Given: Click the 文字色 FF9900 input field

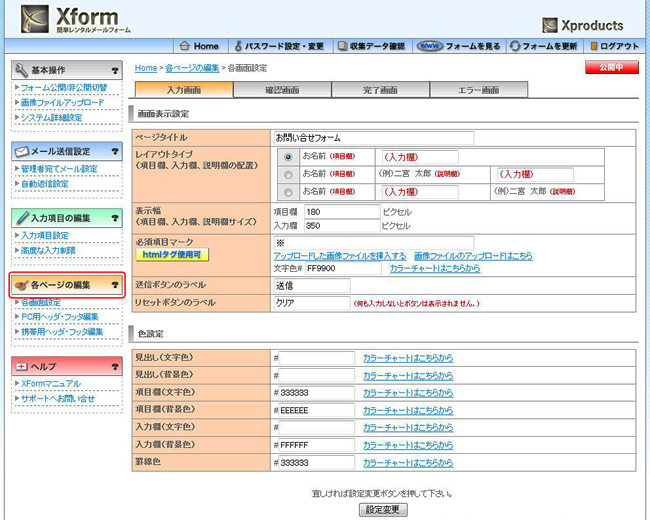Looking at the screenshot, I should pos(343,268).
